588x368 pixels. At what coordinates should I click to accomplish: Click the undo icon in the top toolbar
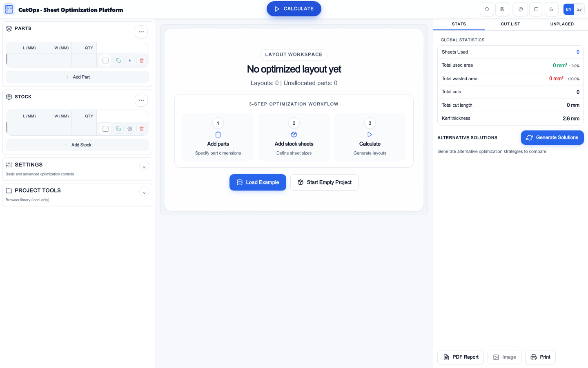tap(486, 9)
